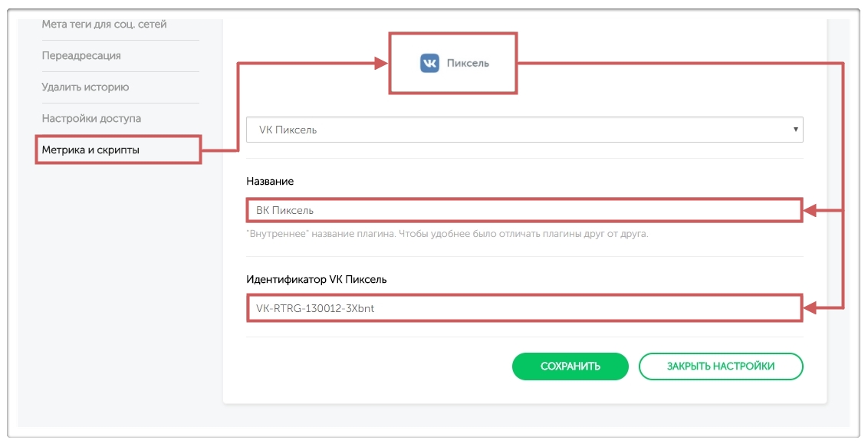The width and height of the screenshot is (868, 447).
Task: Click the grey hint text about plugin name
Action: [x=449, y=234]
